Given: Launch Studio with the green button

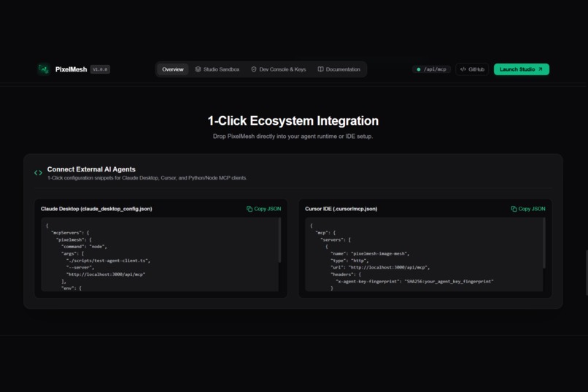Looking at the screenshot, I should [x=522, y=69].
